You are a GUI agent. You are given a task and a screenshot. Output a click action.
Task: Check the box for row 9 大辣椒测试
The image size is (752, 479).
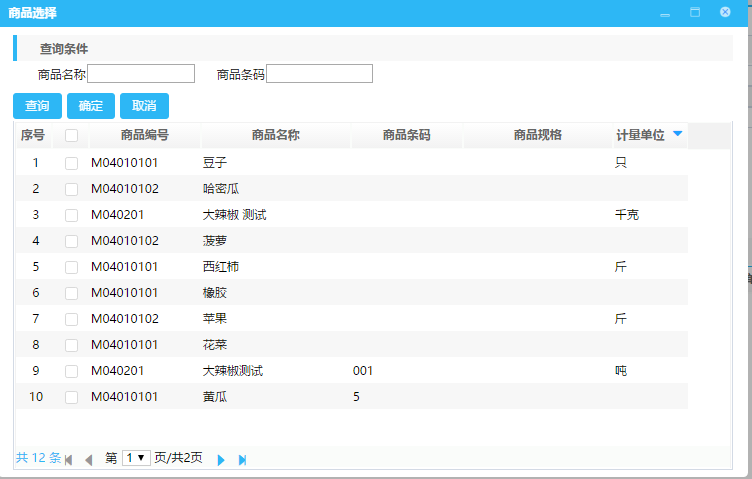click(x=71, y=371)
